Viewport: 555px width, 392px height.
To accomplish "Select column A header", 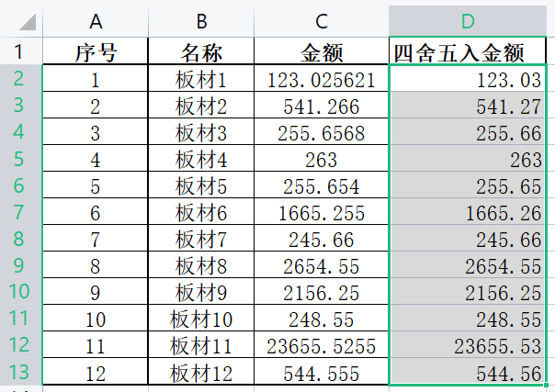I will point(96,21).
